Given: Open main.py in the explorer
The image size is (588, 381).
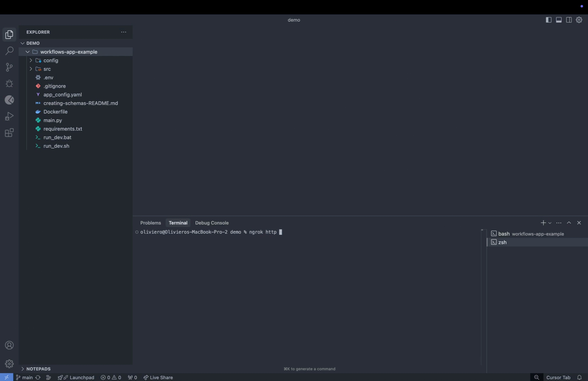Looking at the screenshot, I should tap(53, 120).
